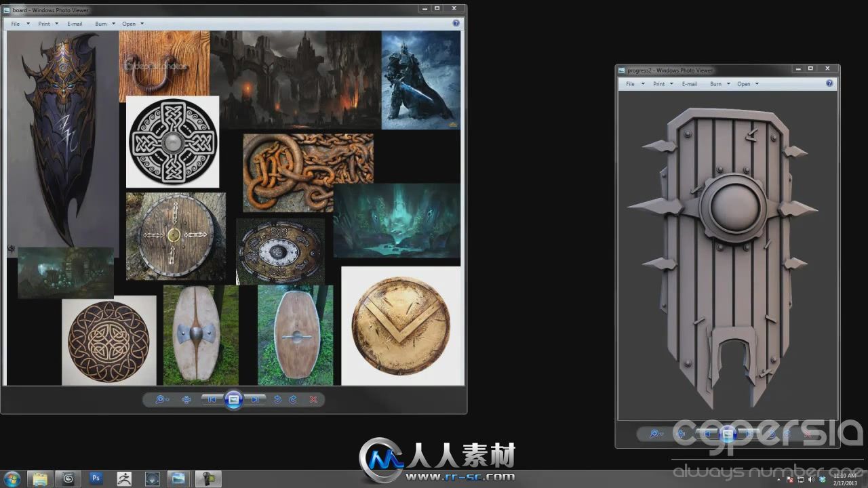This screenshot has height=488, width=868.
Task: Rotate clockwise in board window
Action: [293, 400]
